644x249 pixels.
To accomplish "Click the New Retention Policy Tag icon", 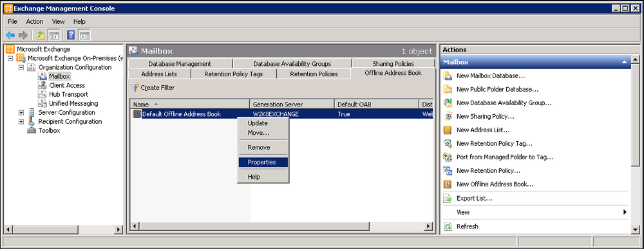I will [x=448, y=144].
